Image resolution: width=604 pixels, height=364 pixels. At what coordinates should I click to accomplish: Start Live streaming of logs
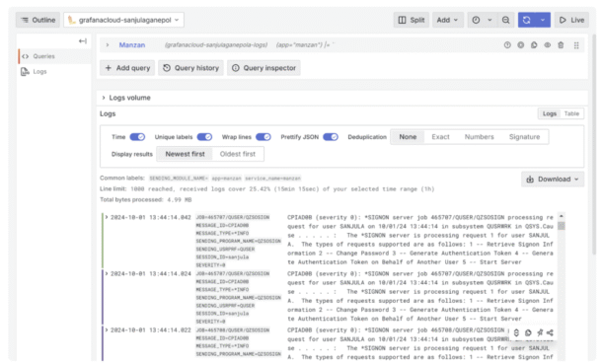tap(571, 20)
